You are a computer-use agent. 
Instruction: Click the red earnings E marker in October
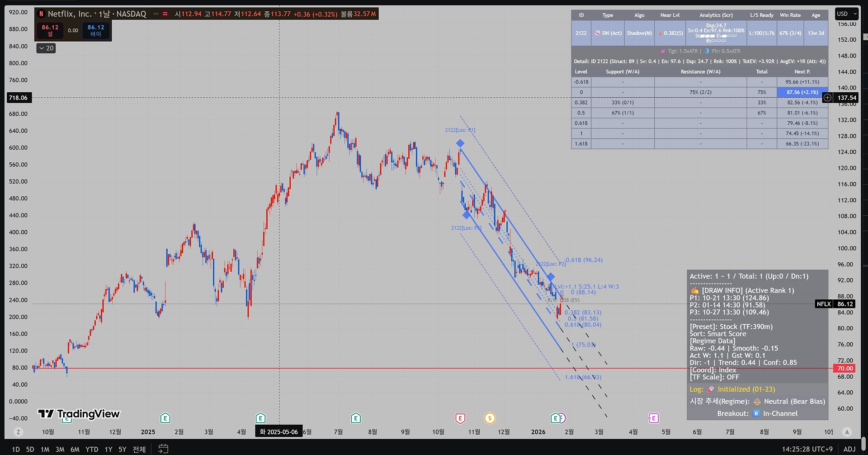tap(460, 418)
